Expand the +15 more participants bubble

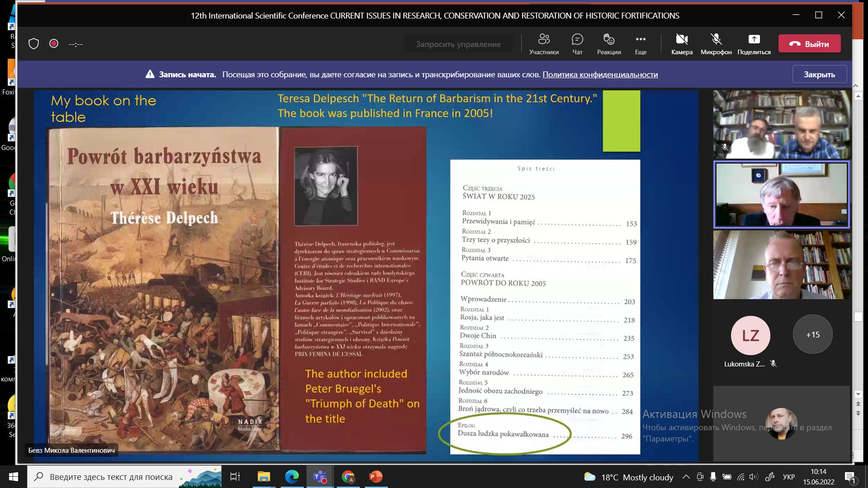click(812, 335)
